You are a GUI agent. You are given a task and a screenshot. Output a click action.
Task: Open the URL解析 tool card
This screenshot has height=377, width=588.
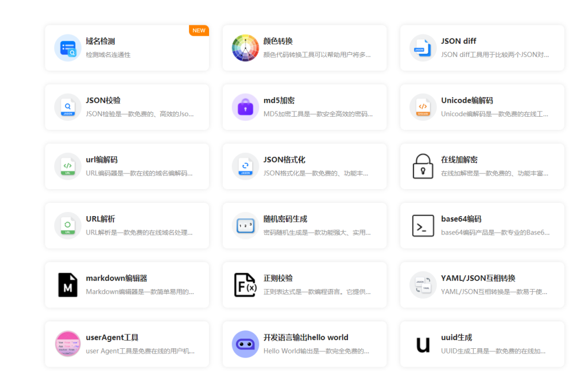click(126, 225)
